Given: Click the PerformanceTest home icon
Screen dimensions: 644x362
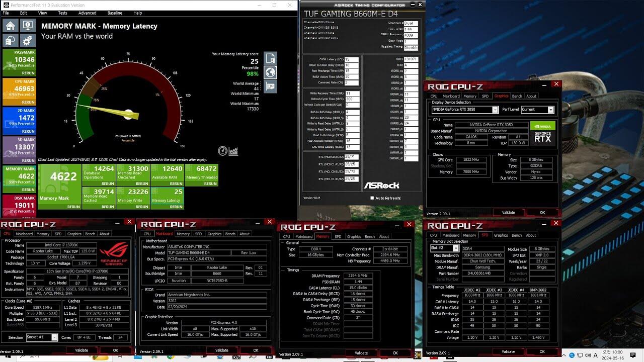Looking at the screenshot, I should tap(11, 26).
